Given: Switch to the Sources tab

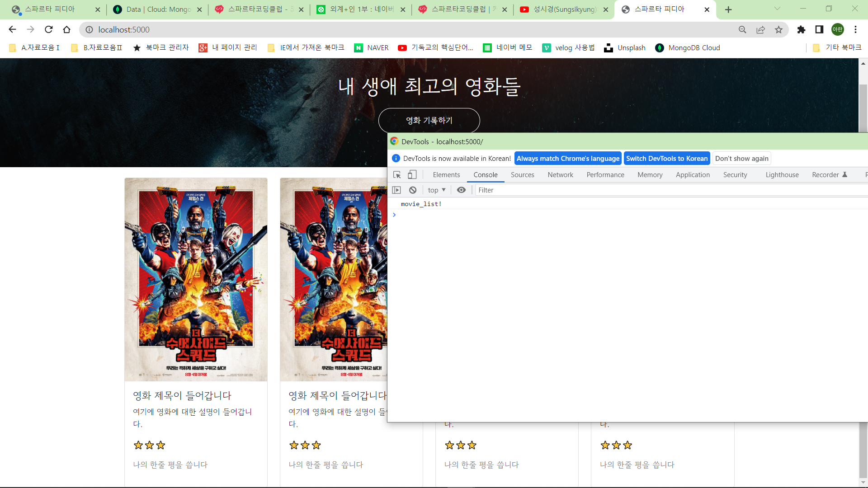Looking at the screenshot, I should (x=522, y=175).
